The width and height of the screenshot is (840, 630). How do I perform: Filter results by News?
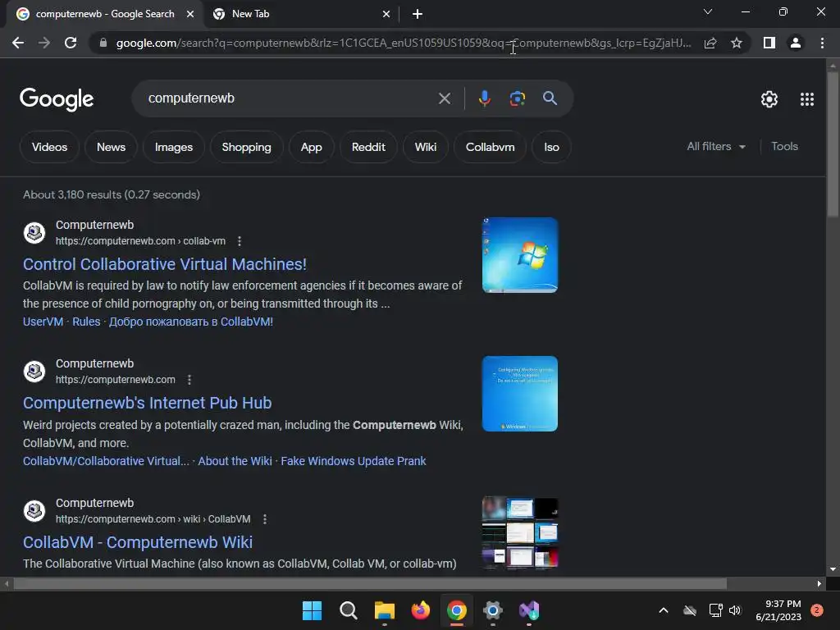click(x=111, y=147)
